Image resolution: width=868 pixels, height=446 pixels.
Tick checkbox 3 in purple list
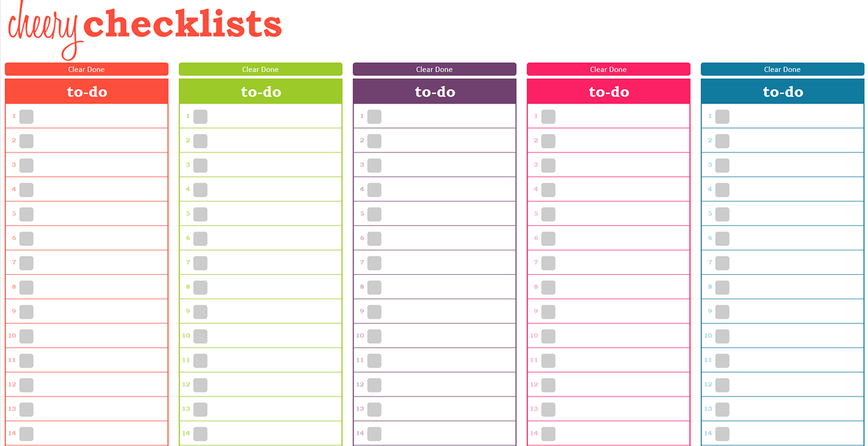tap(374, 165)
